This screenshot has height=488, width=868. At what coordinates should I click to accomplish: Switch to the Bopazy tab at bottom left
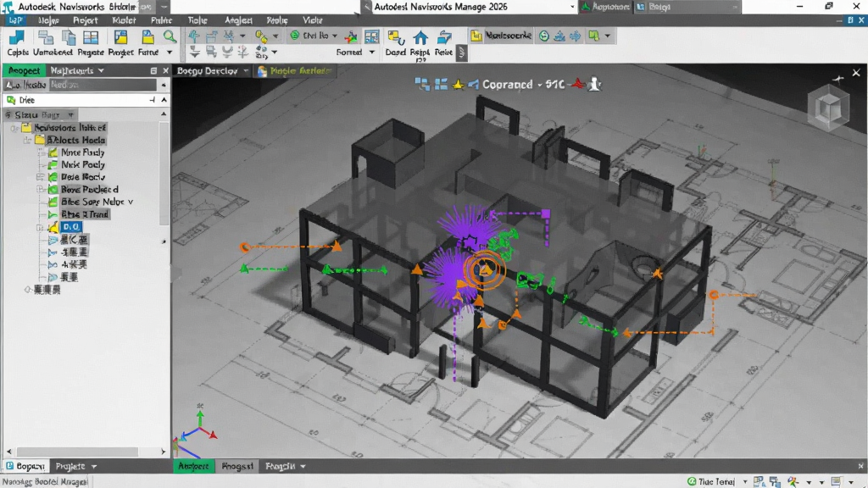tap(25, 467)
